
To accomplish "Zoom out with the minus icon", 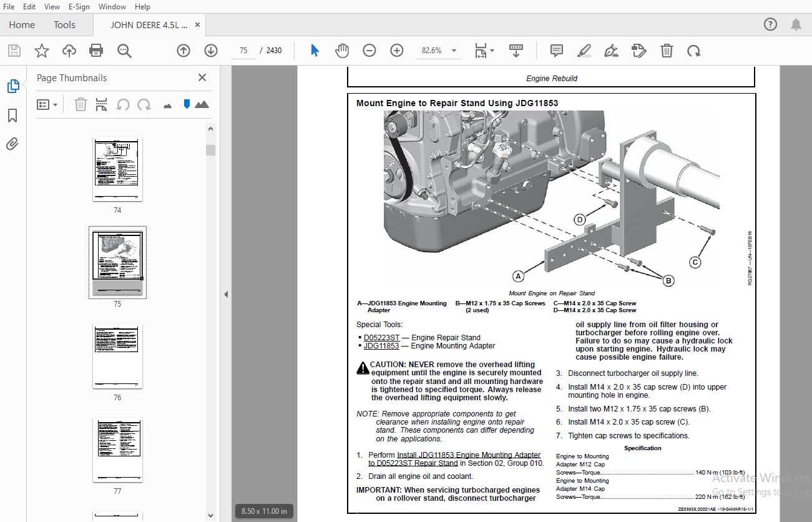I will coord(369,51).
